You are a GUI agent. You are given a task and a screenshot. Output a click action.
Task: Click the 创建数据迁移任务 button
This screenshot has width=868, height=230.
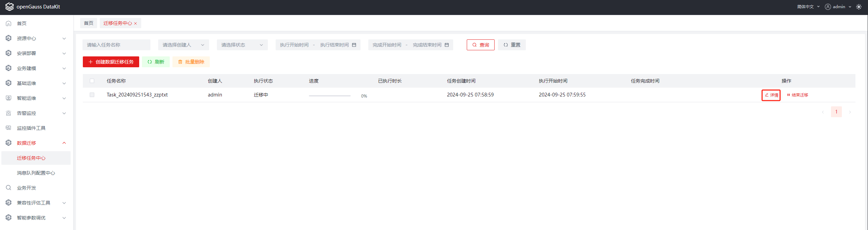[111, 62]
